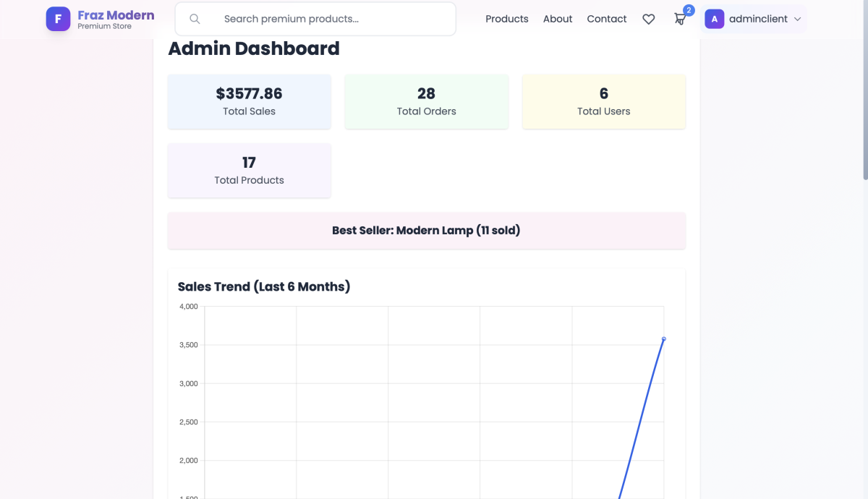Select the Total Sales stat card
The height and width of the screenshot is (499, 868).
tap(250, 101)
